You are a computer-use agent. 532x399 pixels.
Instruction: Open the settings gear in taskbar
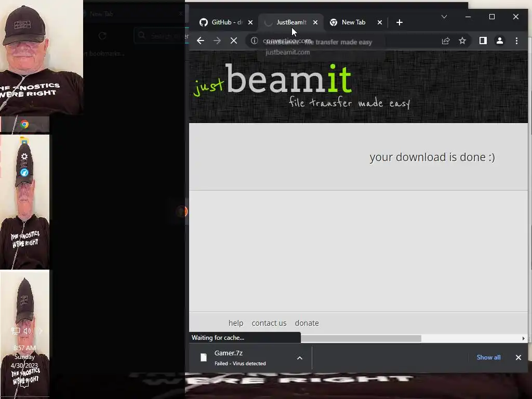[x=24, y=156]
